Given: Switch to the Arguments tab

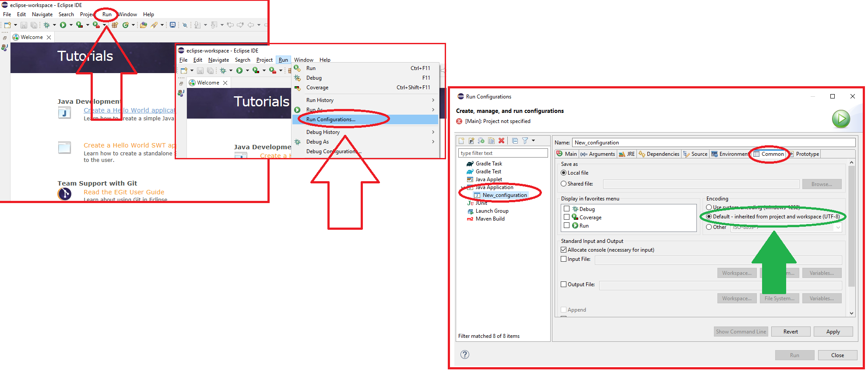Looking at the screenshot, I should [598, 154].
